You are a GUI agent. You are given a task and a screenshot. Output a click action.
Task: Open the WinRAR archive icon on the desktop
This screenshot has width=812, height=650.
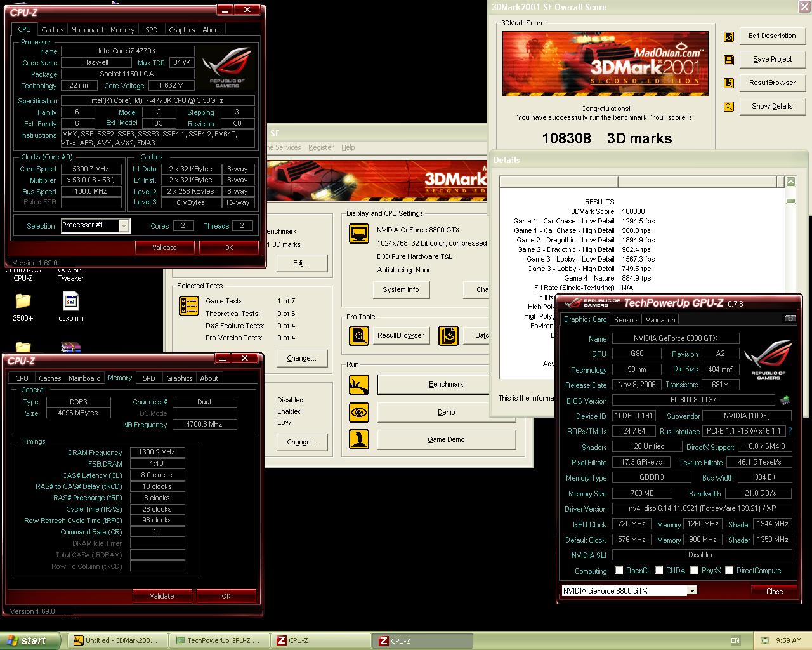tap(70, 348)
